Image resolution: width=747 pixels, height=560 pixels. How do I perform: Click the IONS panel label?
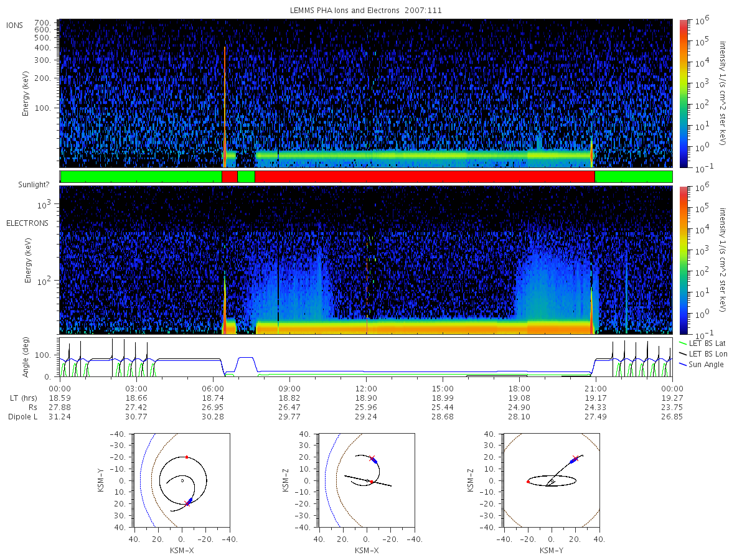point(15,25)
